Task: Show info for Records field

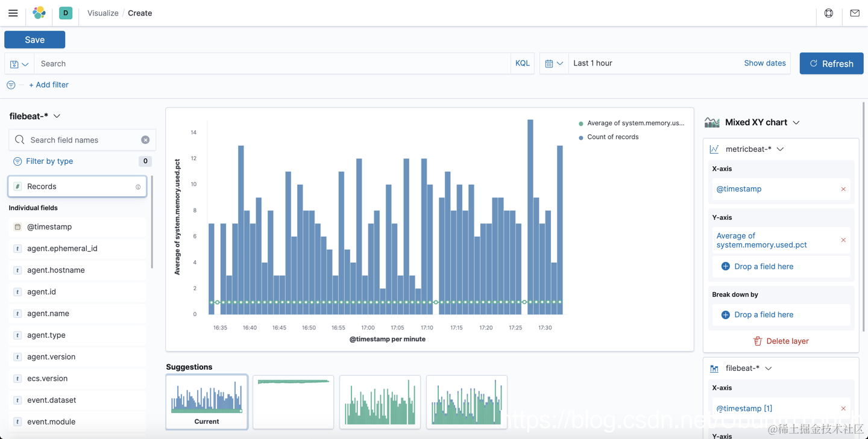Action: [138, 187]
